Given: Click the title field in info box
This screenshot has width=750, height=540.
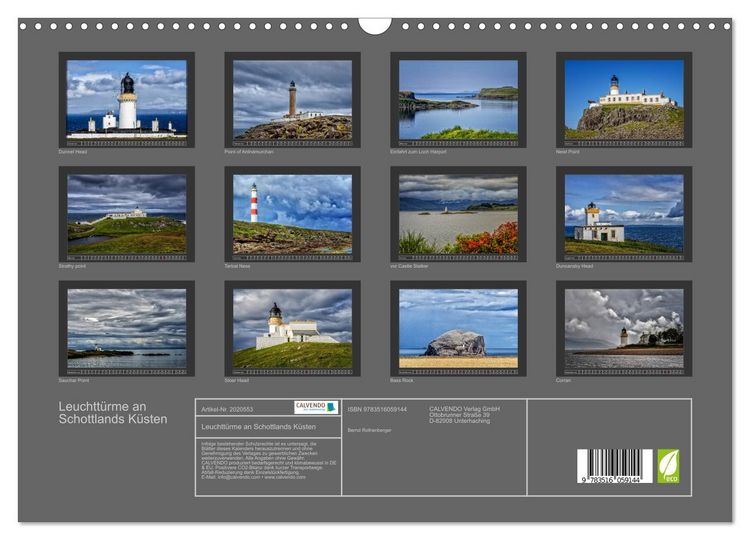Looking at the screenshot, I should pos(268,427).
